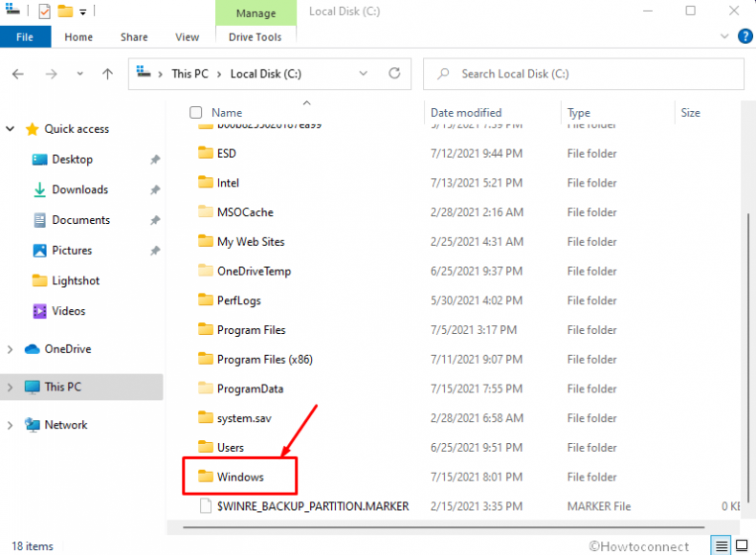756x555 pixels.
Task: Sort by the Date modified column
Action: click(466, 112)
